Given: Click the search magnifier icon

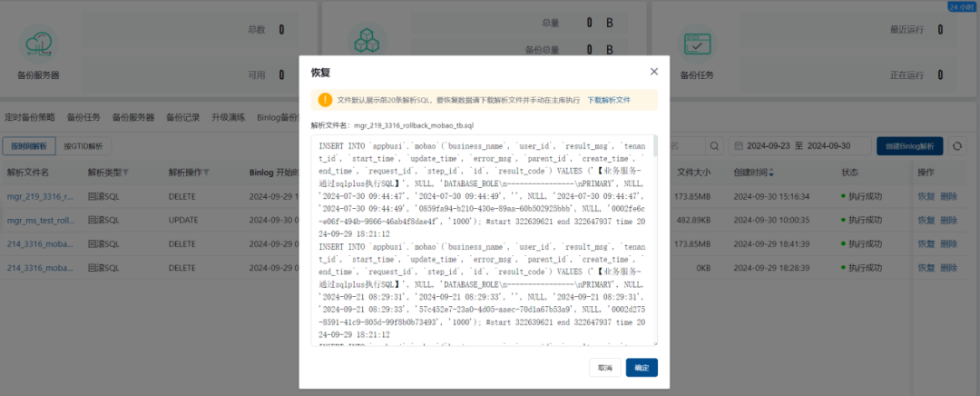Looking at the screenshot, I should tap(714, 146).
